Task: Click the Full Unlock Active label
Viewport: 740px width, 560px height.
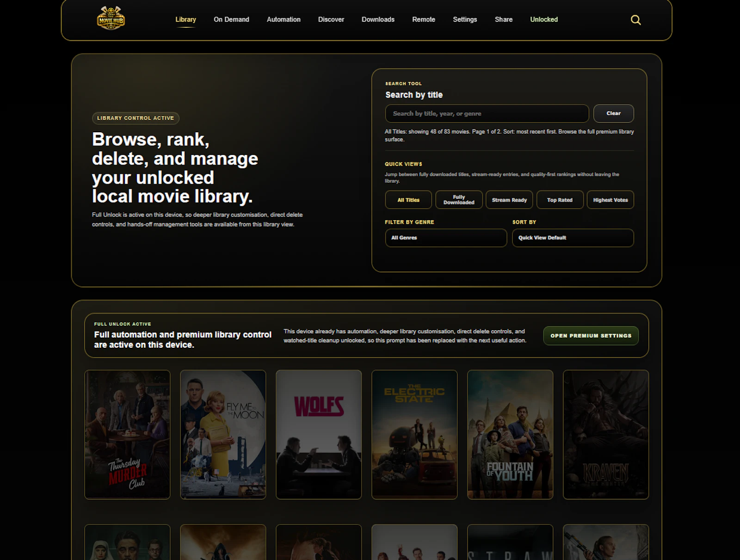Action: tap(123, 324)
